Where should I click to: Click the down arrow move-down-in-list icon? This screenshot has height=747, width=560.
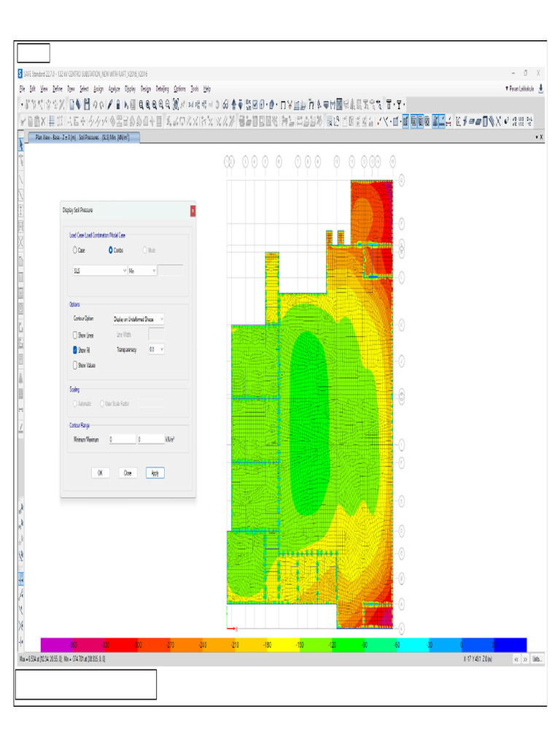[241, 105]
